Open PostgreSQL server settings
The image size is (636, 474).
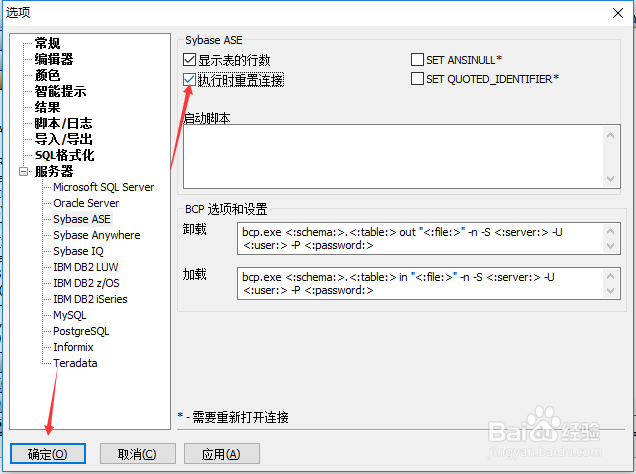(x=81, y=331)
